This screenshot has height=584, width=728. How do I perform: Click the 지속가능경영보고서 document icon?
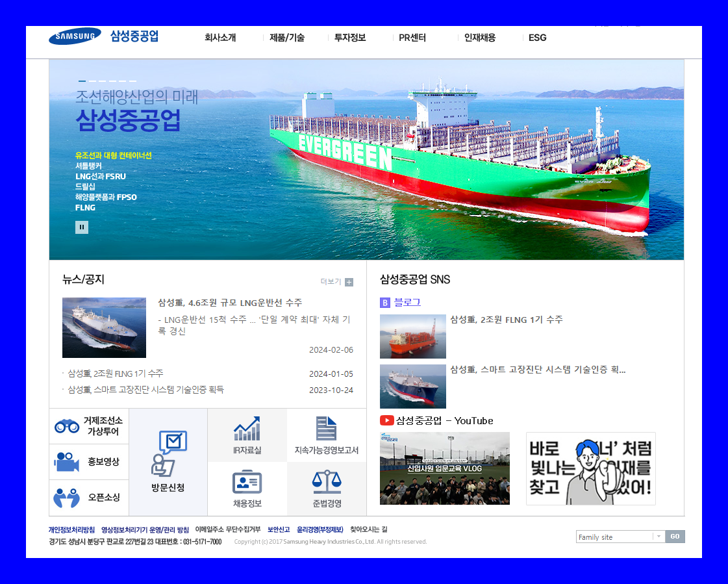coord(327,428)
